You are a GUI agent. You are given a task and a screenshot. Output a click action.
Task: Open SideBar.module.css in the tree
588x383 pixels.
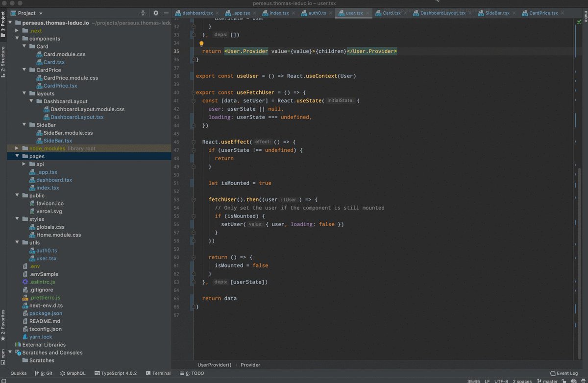[64, 133]
